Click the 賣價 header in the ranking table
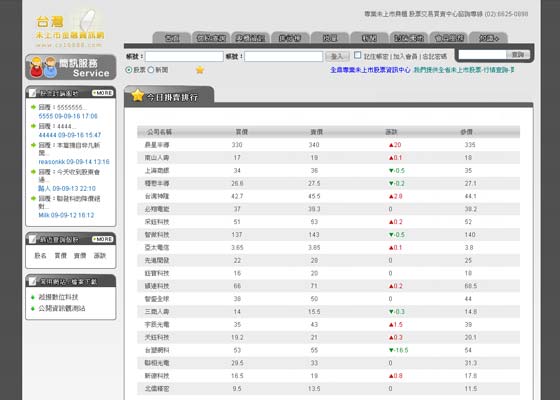 (316, 132)
